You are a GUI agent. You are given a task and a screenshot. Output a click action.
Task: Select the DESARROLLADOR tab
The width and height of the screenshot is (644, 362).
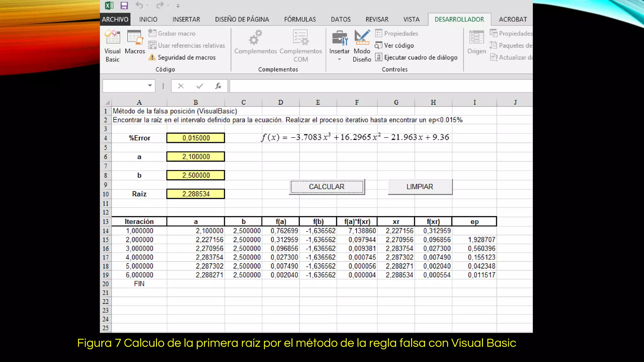(459, 19)
